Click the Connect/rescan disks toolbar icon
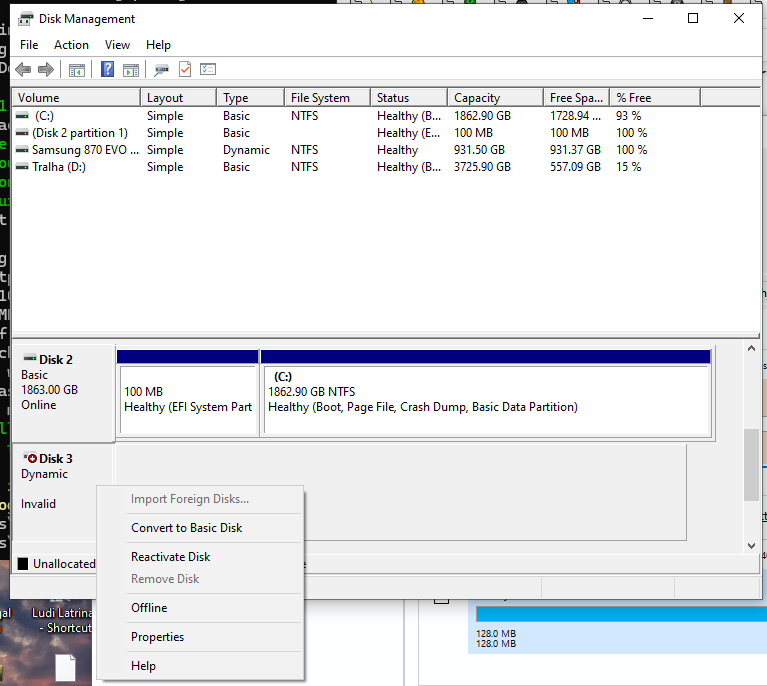This screenshot has height=686, width=767. [x=161, y=70]
